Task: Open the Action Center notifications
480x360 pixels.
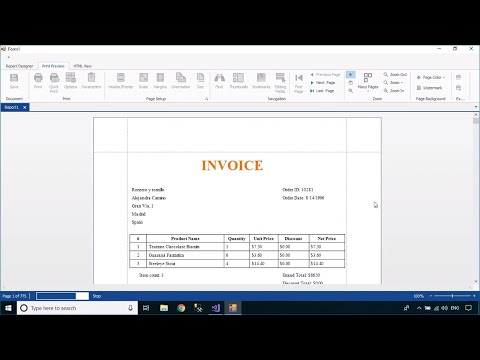Action: coord(468,308)
